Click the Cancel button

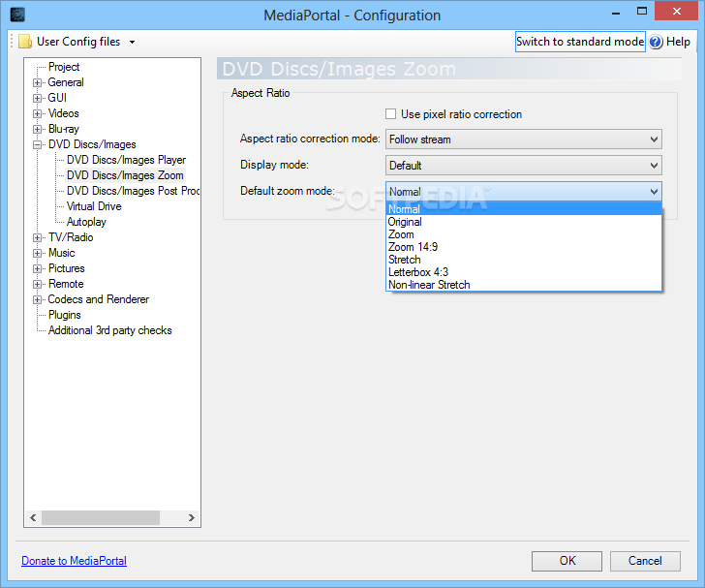pos(645,561)
